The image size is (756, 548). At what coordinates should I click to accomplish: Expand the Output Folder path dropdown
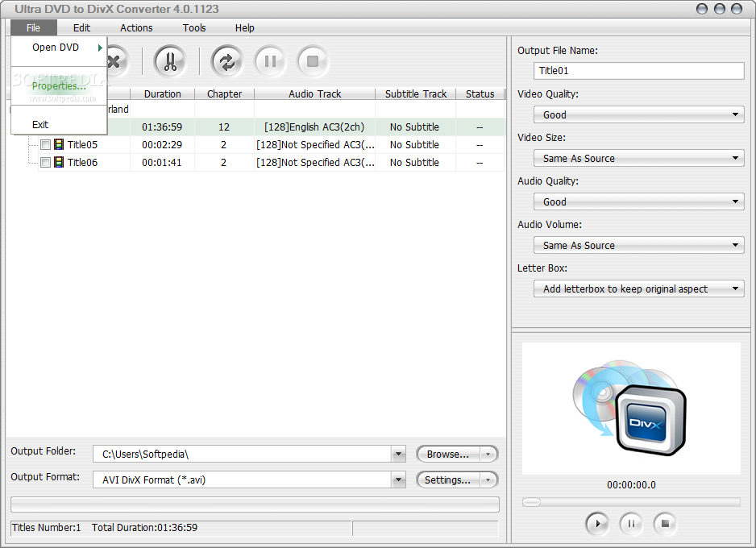pos(398,454)
